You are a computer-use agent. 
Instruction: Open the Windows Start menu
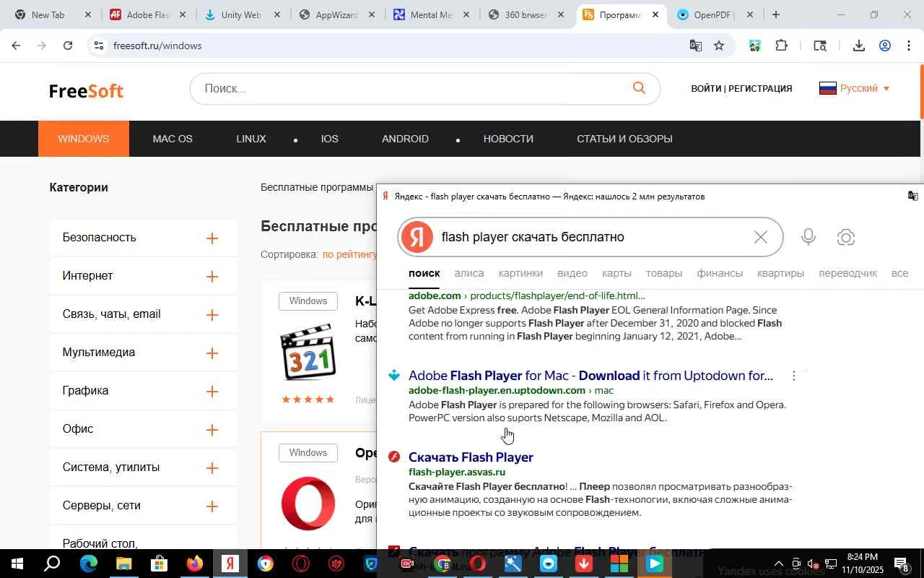point(16,564)
